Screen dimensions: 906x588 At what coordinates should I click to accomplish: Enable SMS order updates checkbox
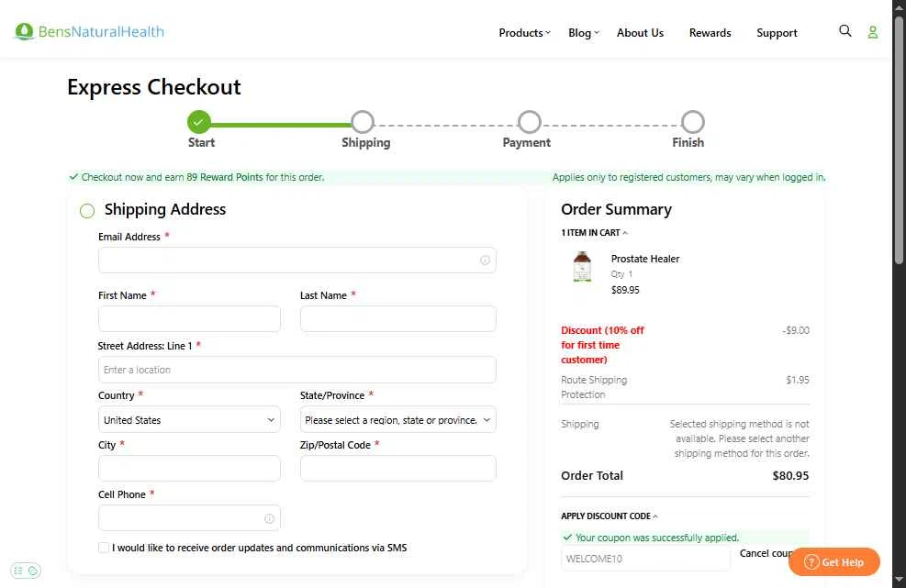pyautogui.click(x=104, y=548)
